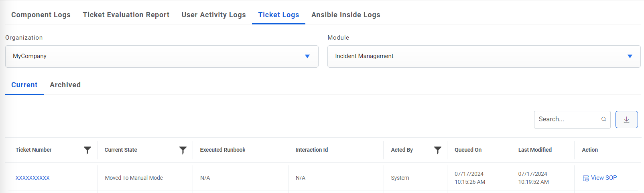The width and height of the screenshot is (644, 193).
Task: Click the search magnifier icon
Action: (603, 119)
